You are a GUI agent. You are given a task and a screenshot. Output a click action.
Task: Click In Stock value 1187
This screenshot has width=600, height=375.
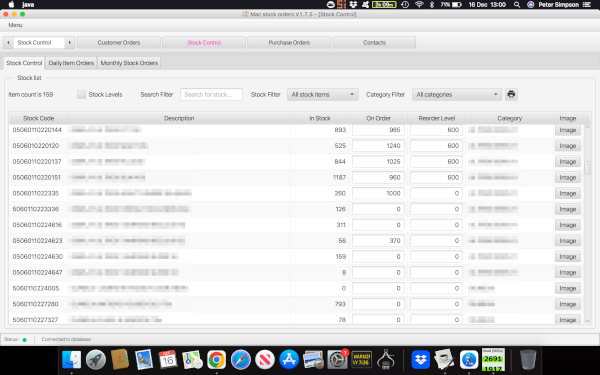pyautogui.click(x=339, y=178)
